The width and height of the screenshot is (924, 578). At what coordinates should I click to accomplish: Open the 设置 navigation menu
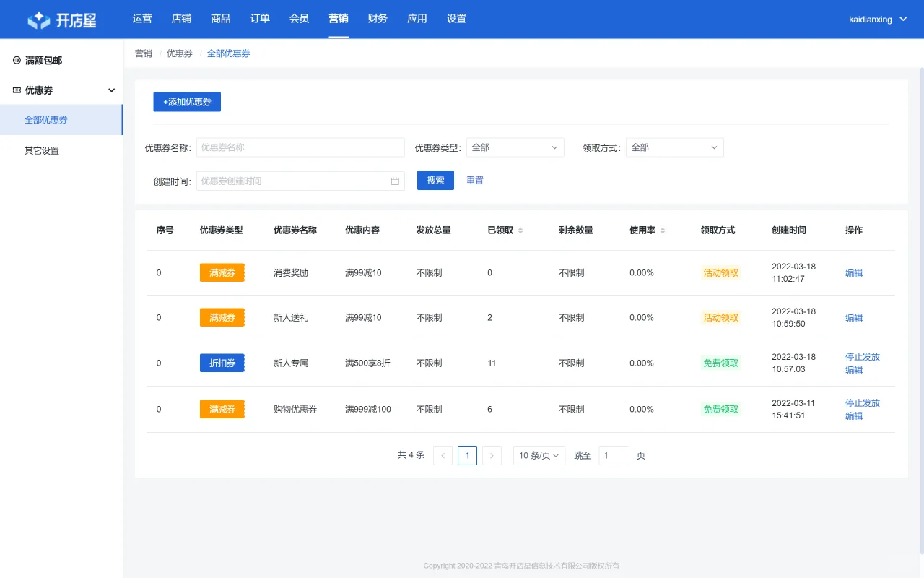pyautogui.click(x=456, y=19)
